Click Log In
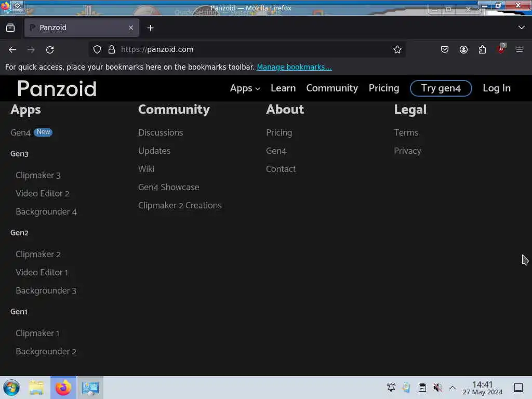This screenshot has width=532, height=399. click(x=496, y=88)
